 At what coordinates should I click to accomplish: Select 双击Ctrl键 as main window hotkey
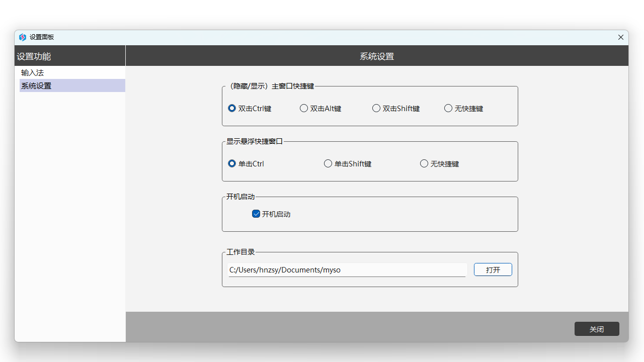[232, 108]
